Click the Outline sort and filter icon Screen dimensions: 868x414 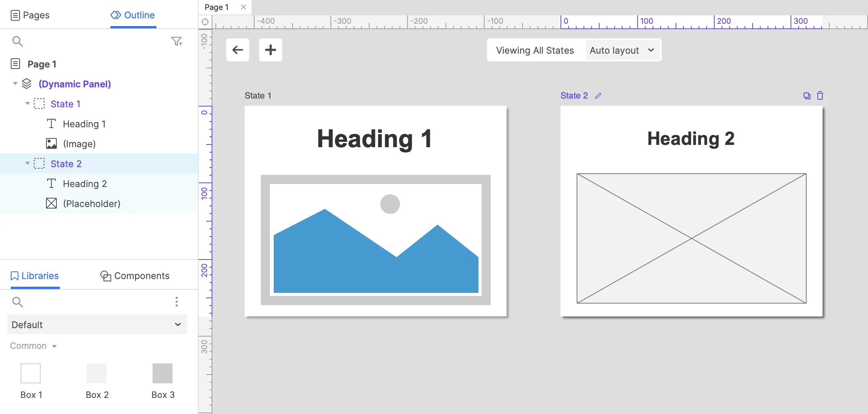tap(177, 41)
